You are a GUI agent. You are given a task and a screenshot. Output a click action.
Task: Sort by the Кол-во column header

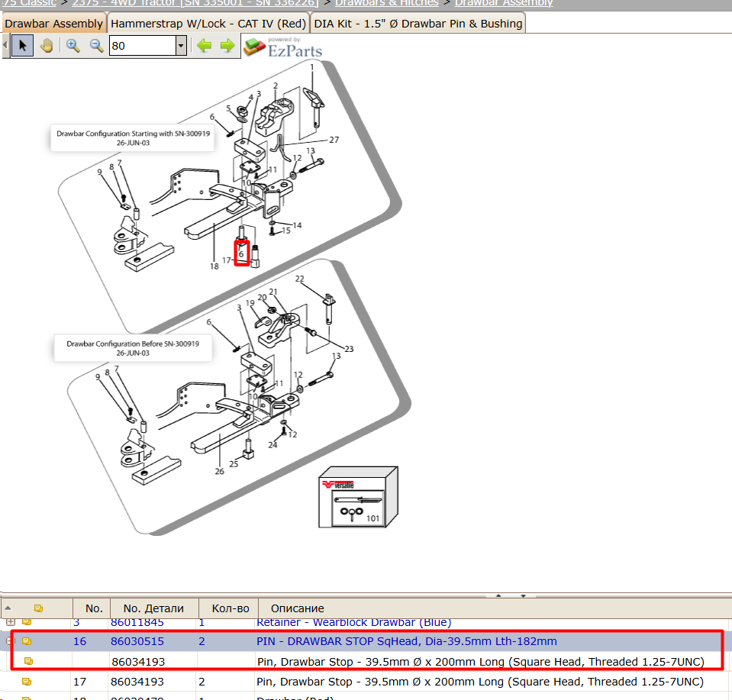[x=231, y=608]
